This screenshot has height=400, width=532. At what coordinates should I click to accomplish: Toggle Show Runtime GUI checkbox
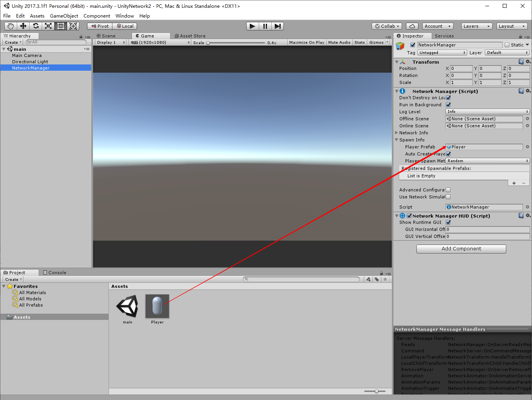[448, 222]
